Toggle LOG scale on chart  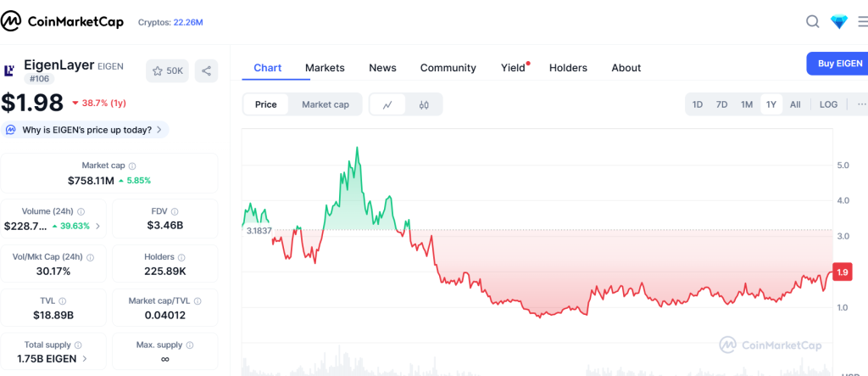click(828, 104)
